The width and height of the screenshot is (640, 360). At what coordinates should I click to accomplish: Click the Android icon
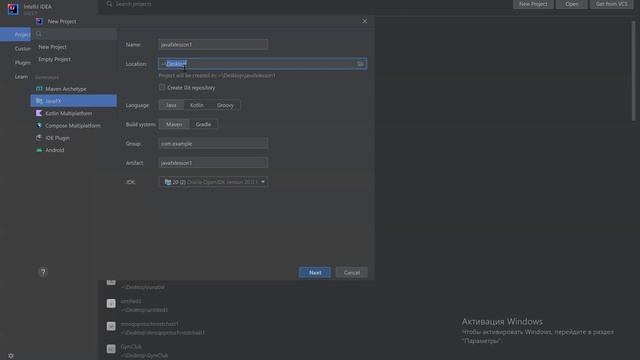39,150
